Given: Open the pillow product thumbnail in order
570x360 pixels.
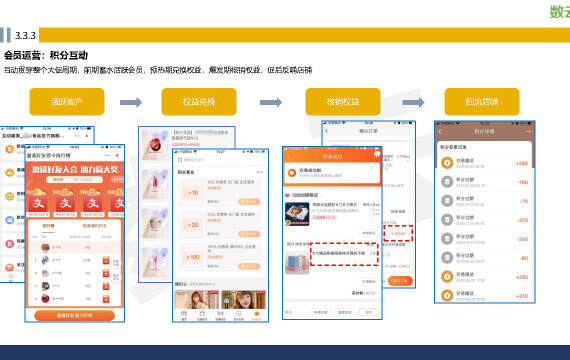Looking at the screenshot, I should click(297, 214).
